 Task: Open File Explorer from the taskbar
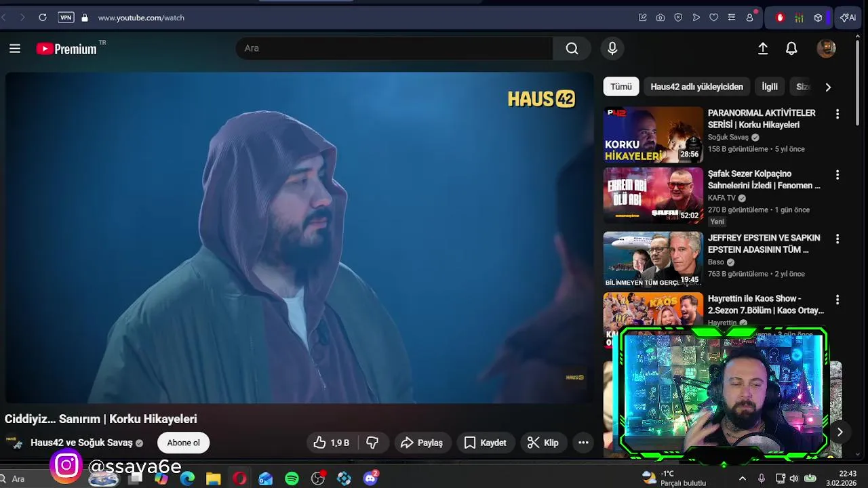(214, 479)
